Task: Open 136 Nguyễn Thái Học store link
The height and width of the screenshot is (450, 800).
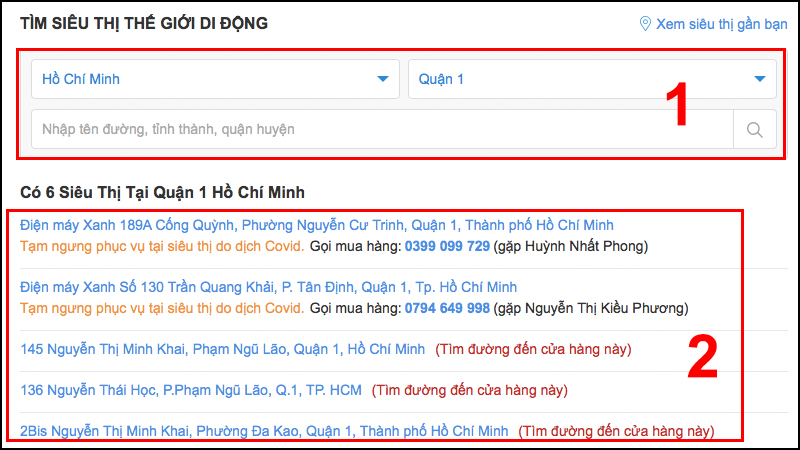Action: (x=190, y=390)
